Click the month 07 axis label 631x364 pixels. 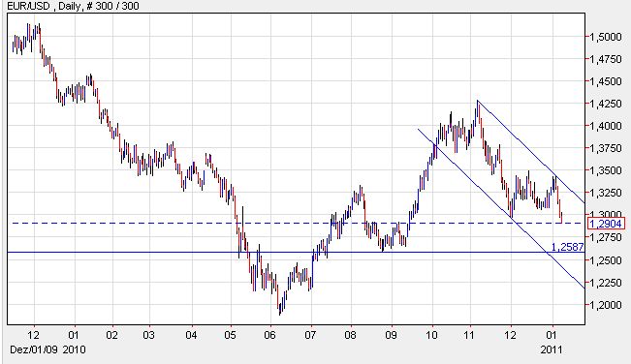pyautogui.click(x=310, y=335)
